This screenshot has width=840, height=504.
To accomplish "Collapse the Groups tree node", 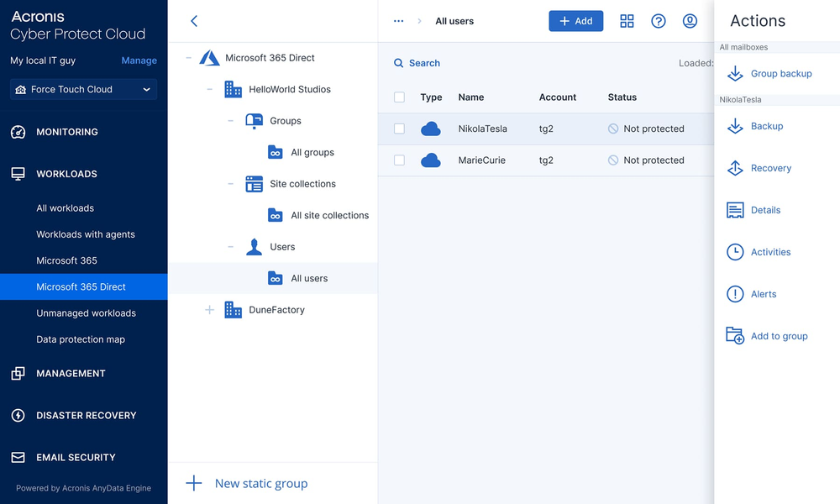I will click(230, 121).
